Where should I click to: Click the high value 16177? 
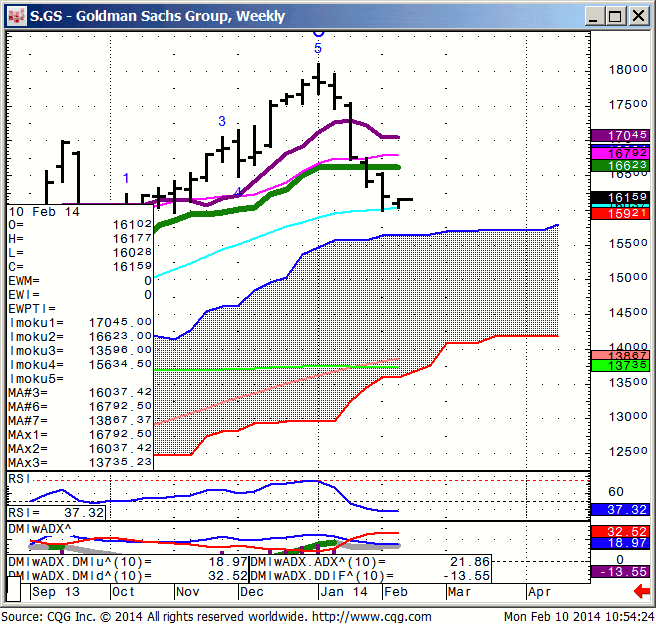click(132, 239)
